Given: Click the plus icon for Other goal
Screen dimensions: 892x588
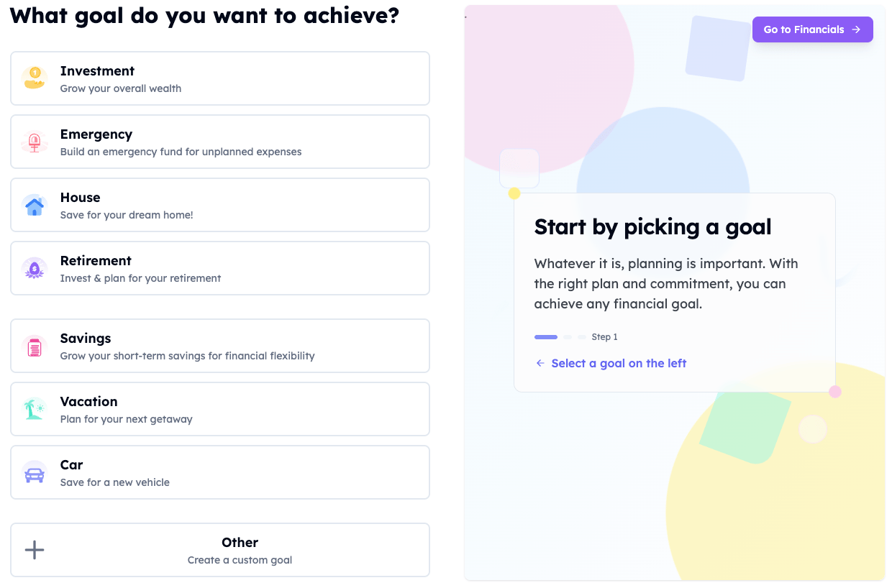Looking at the screenshot, I should click(35, 551).
